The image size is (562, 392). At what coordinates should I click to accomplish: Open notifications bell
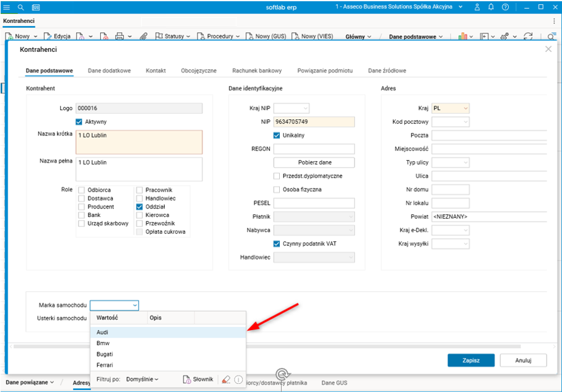(x=491, y=7)
